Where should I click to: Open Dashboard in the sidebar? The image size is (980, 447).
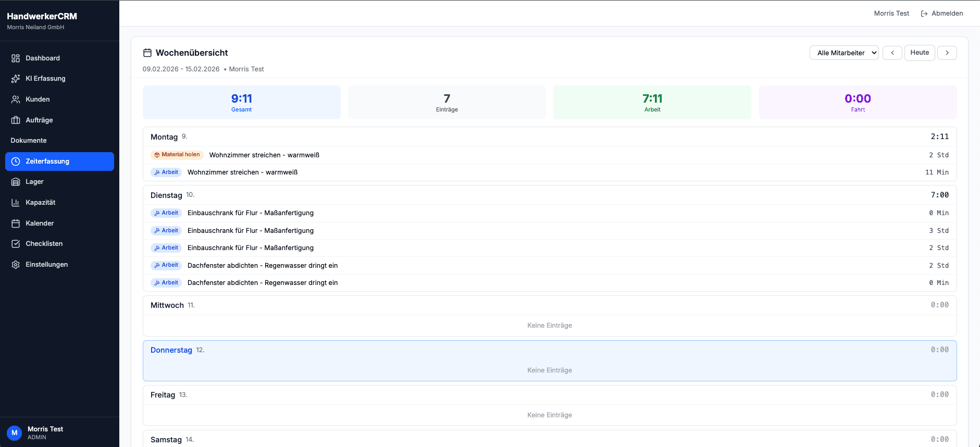[59, 58]
